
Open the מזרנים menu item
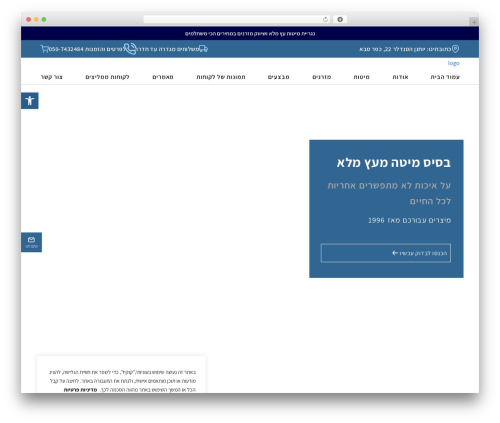coord(322,77)
